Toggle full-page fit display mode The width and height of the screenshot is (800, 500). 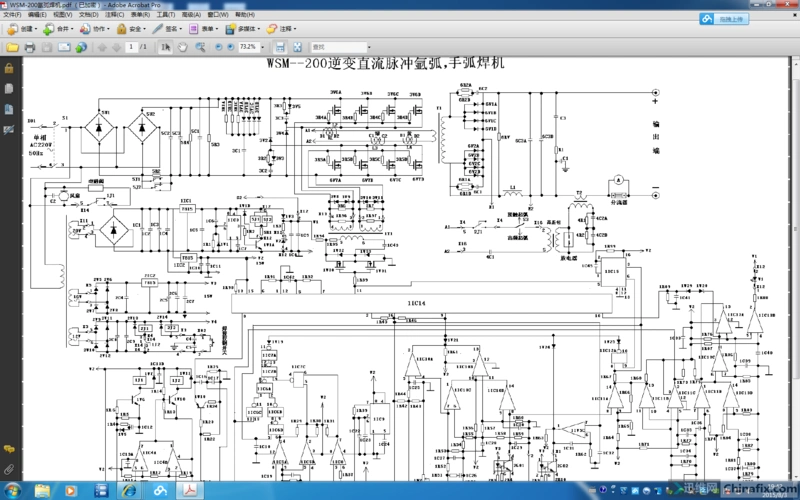296,47
